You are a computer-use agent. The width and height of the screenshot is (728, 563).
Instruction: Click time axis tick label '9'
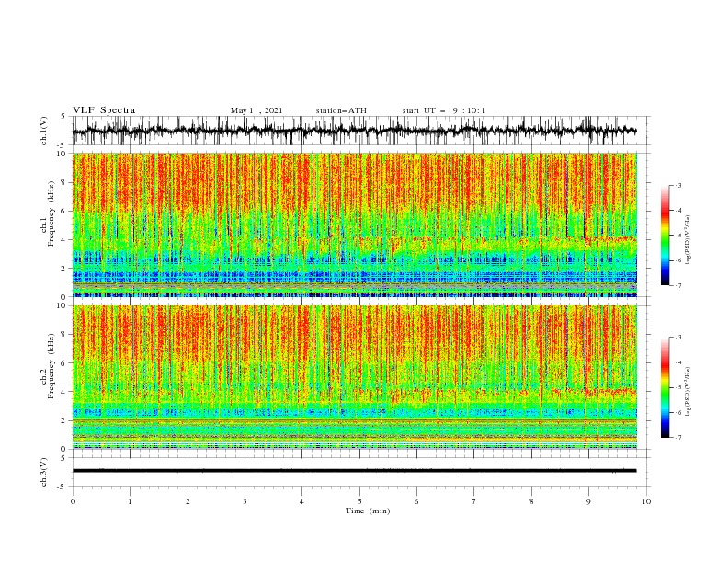point(588,501)
